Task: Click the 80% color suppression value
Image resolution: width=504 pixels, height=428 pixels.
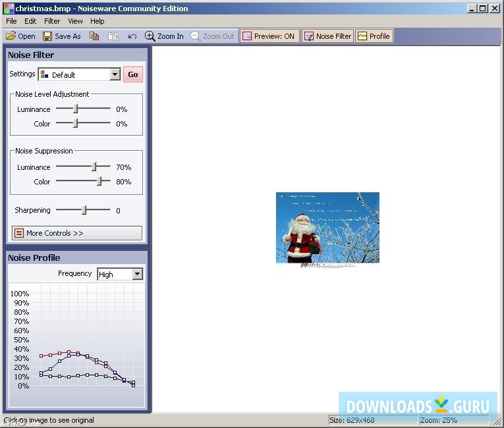Action: click(x=123, y=182)
